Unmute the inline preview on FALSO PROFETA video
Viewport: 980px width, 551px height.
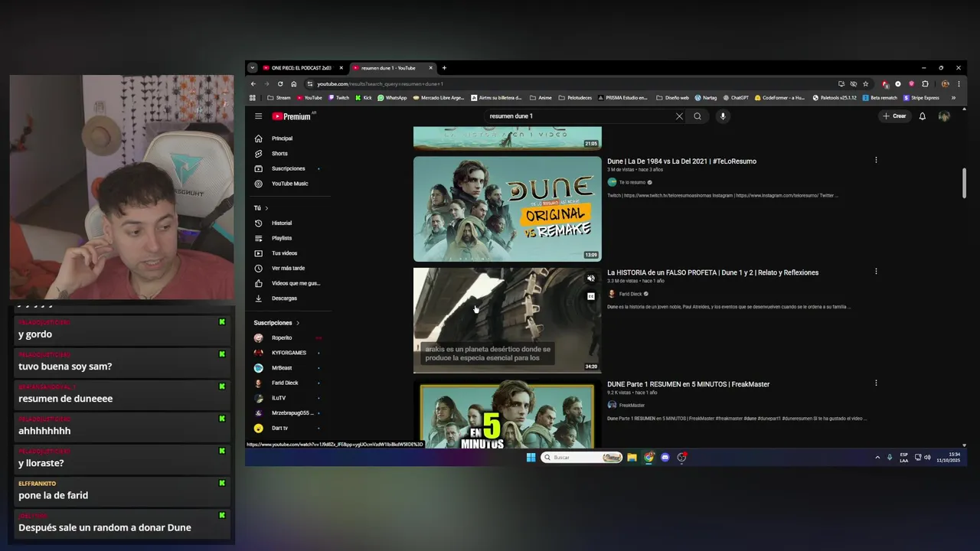point(590,279)
